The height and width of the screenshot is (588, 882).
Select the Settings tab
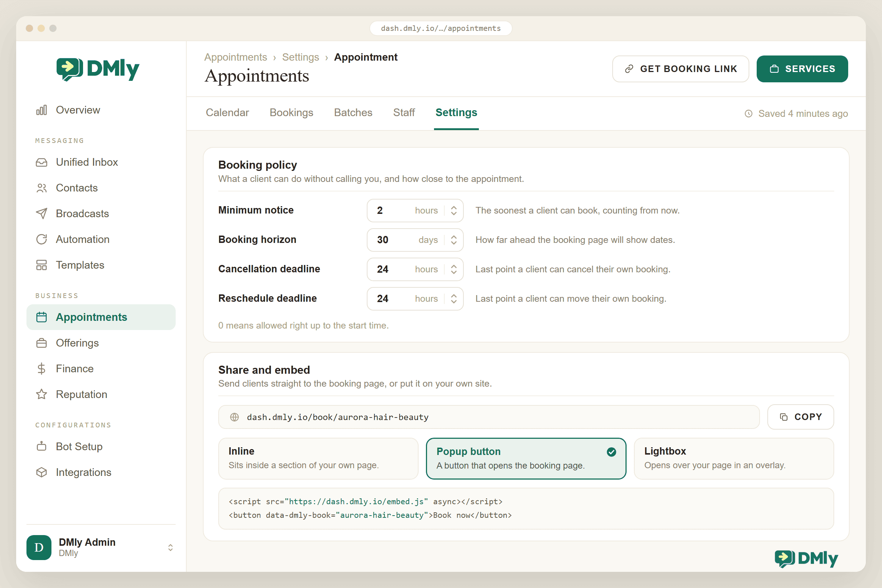click(456, 112)
